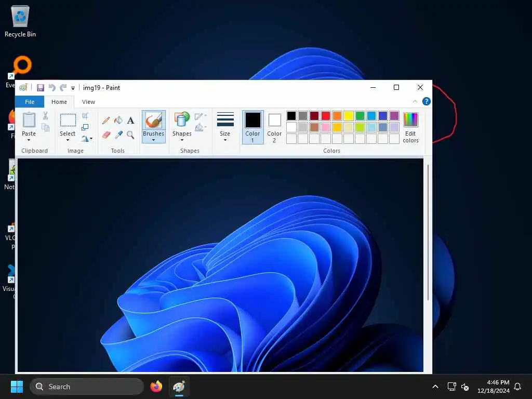Select the Text tool
The height and width of the screenshot is (399, 532).
(x=130, y=121)
